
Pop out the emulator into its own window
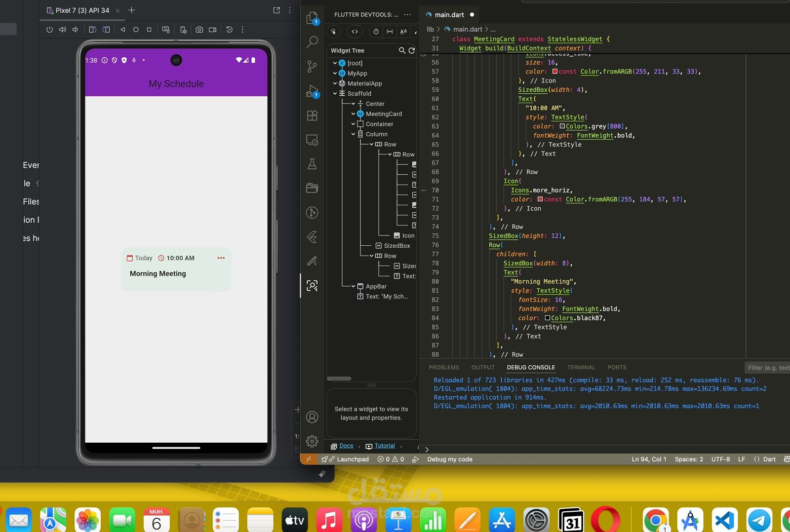276,10
